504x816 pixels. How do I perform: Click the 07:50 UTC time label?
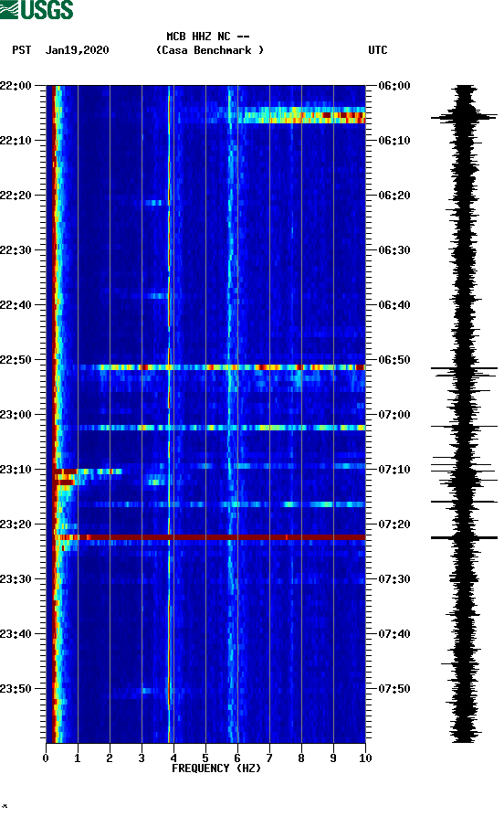click(x=394, y=688)
